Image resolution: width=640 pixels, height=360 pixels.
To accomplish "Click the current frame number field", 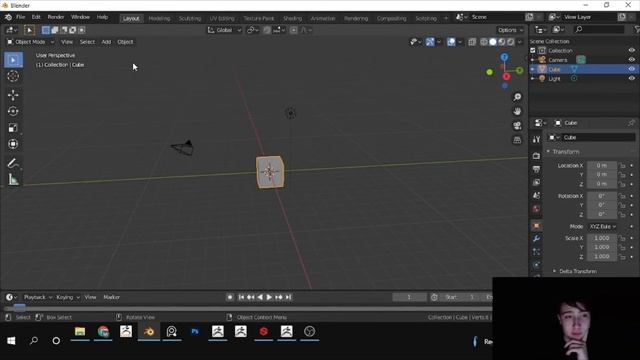I will (409, 297).
